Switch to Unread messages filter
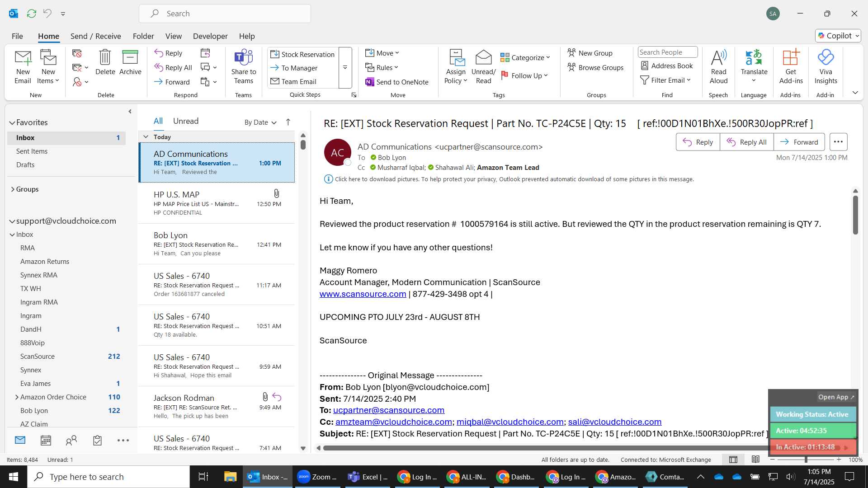The height and width of the screenshot is (488, 868). pos(186,121)
